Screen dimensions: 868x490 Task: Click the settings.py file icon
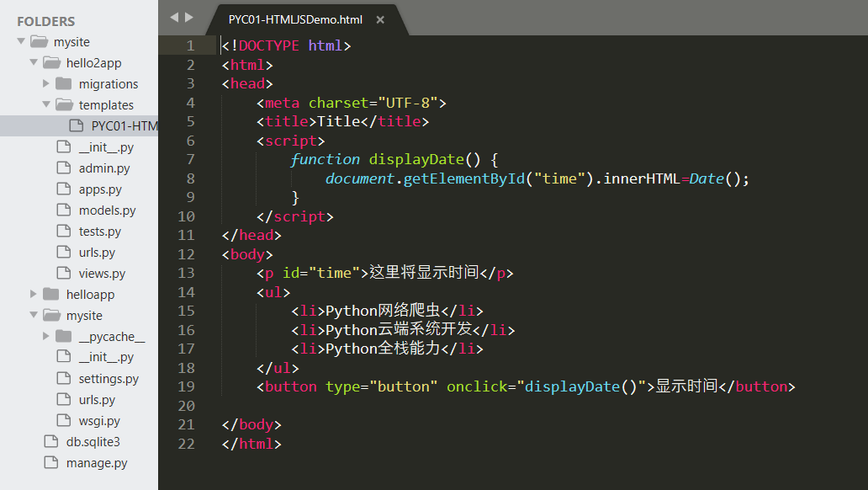[x=63, y=378]
